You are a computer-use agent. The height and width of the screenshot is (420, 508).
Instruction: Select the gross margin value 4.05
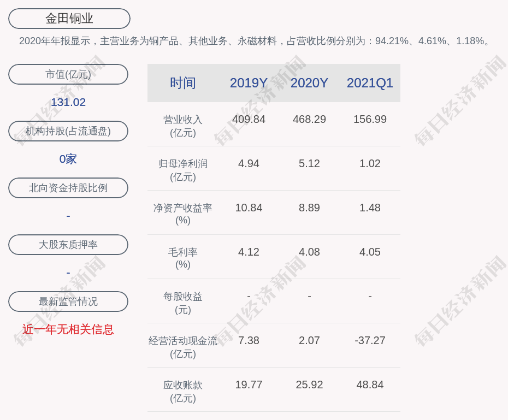pyautogui.click(x=370, y=252)
